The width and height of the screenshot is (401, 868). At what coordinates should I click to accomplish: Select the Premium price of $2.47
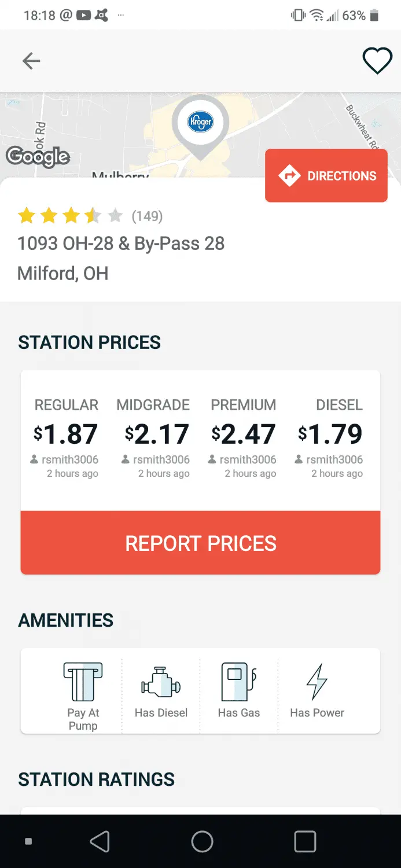click(243, 435)
